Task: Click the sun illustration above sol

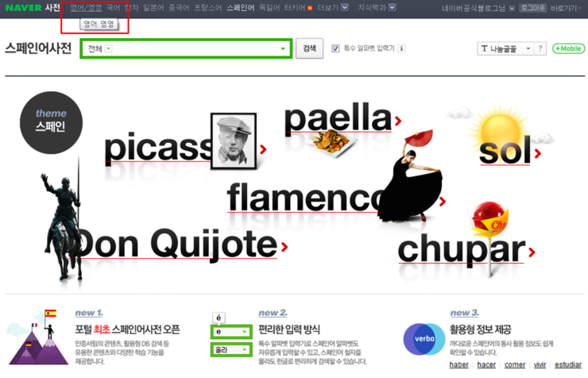Action: pos(499,129)
